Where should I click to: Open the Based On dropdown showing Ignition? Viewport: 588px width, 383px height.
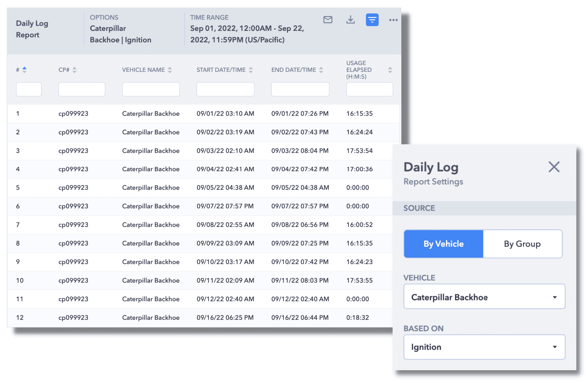[484, 347]
